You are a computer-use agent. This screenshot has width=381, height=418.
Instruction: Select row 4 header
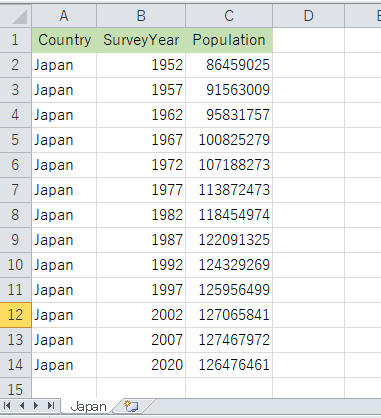point(16,115)
